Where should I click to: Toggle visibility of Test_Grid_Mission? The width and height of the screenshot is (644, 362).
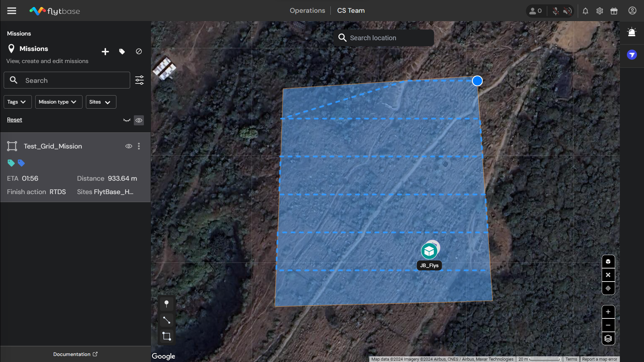(128, 146)
